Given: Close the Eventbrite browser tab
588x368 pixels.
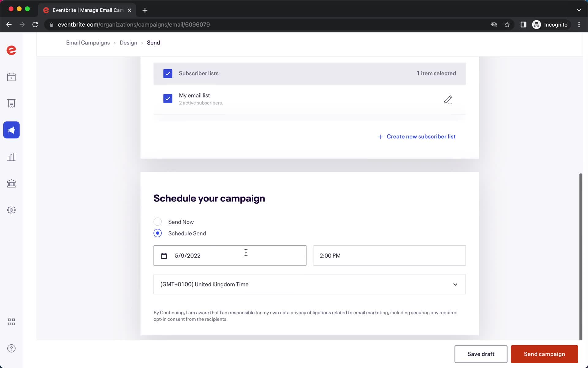Looking at the screenshot, I should pyautogui.click(x=130, y=10).
